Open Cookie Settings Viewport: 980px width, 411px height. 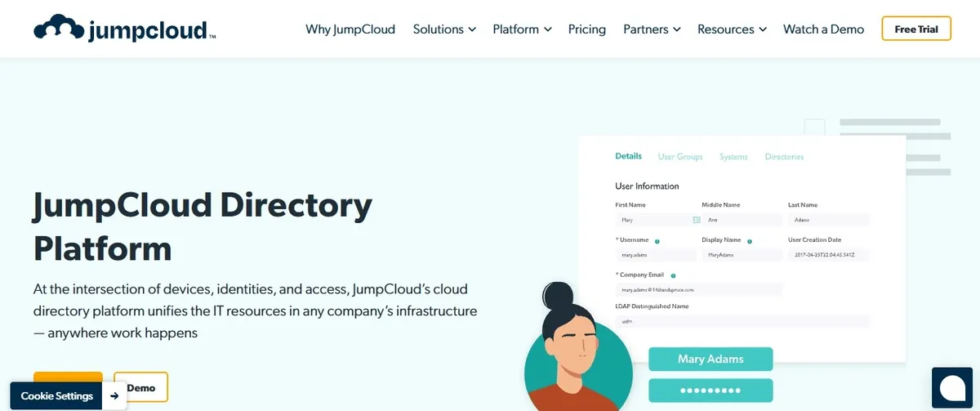coord(57,395)
